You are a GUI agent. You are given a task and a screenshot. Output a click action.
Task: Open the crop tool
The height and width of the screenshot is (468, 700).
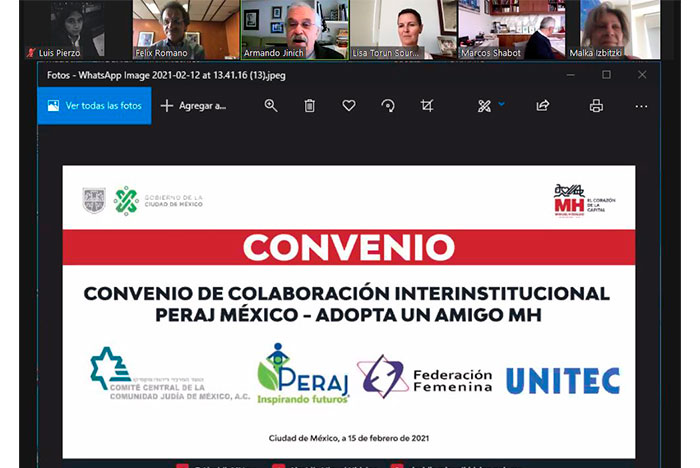(427, 106)
